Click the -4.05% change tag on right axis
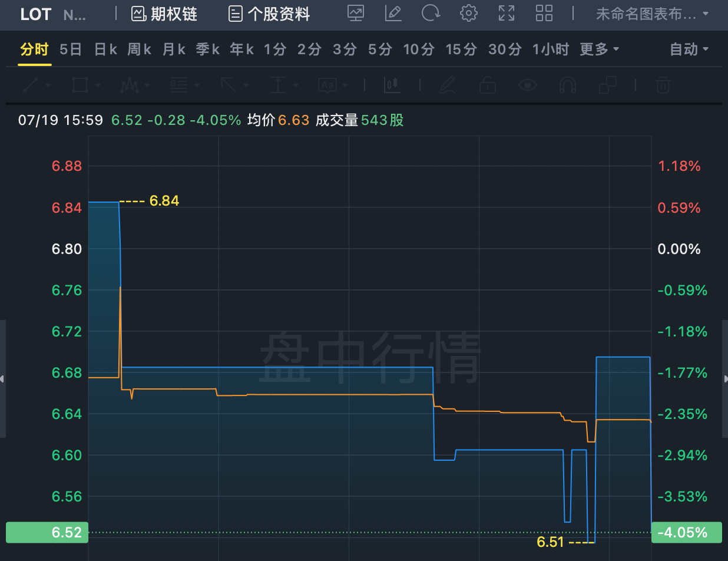This screenshot has width=728, height=561. [x=686, y=533]
